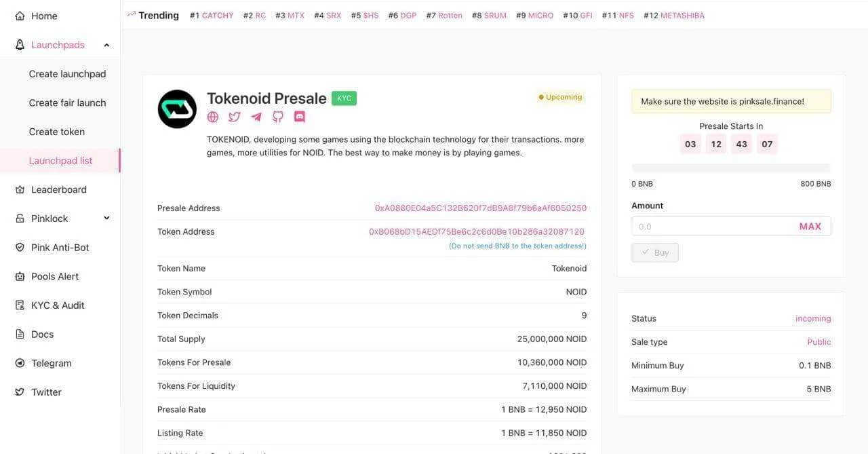
Task: Select Create fair launch
Action: 67,103
